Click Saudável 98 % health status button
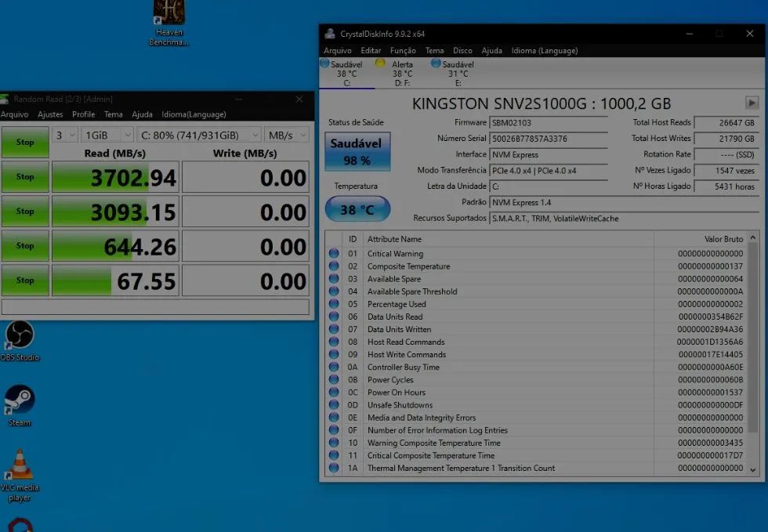768x532 pixels. click(x=357, y=151)
